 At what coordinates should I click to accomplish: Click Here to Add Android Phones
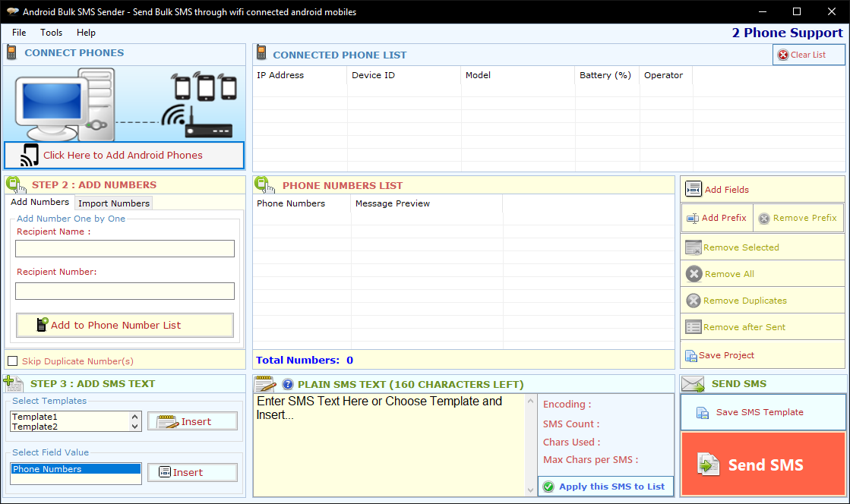tap(124, 155)
